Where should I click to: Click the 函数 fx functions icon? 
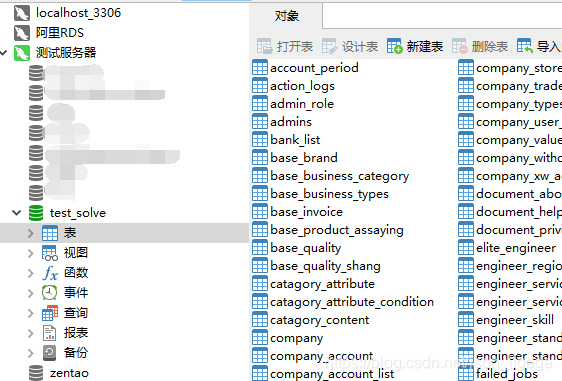coord(50,273)
